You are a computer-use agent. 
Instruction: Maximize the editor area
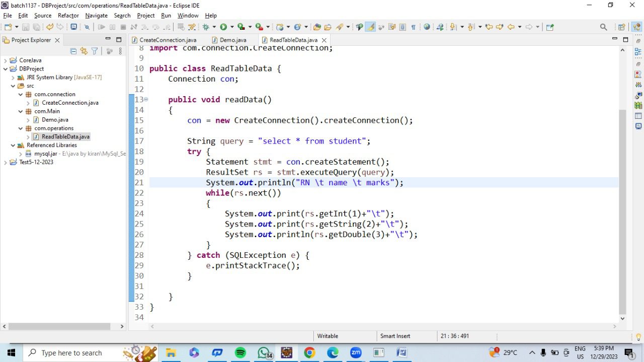(x=625, y=39)
